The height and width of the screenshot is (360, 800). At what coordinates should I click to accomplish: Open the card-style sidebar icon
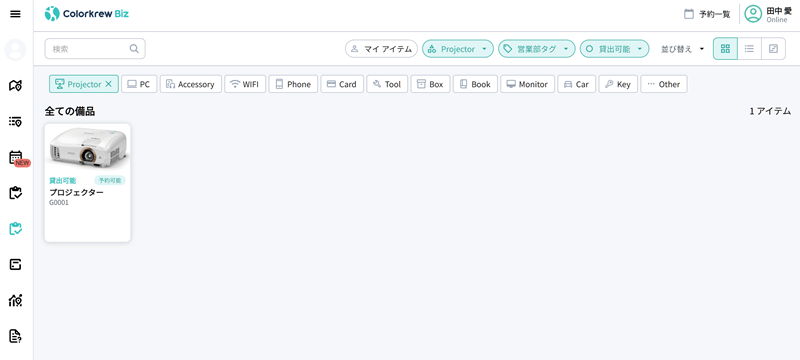click(15, 264)
